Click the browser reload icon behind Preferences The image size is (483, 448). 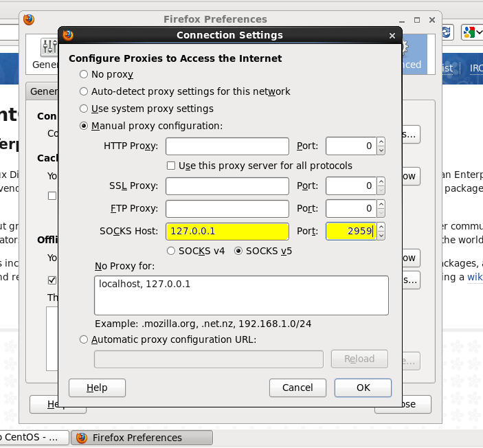pyautogui.click(x=447, y=32)
